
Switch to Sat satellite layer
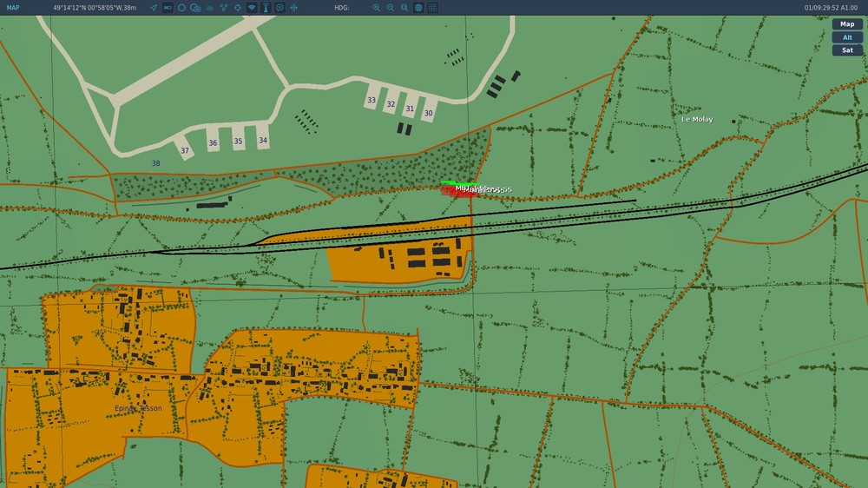coord(847,49)
